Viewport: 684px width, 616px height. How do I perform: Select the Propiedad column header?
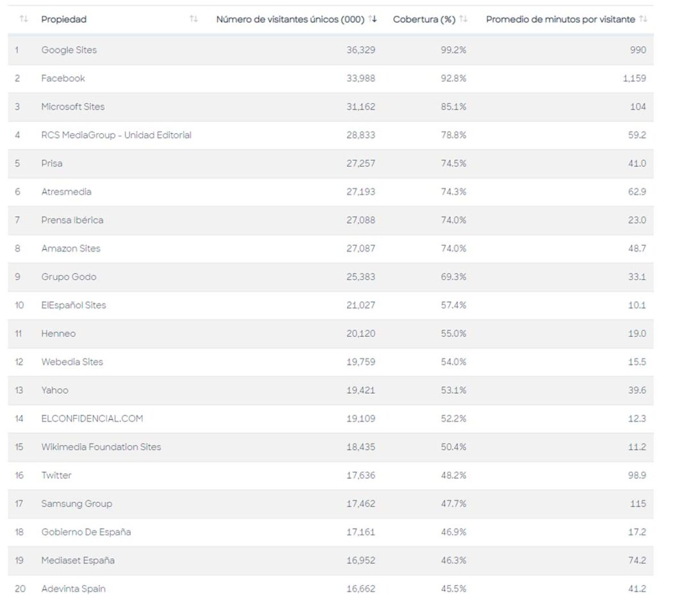coord(64,19)
